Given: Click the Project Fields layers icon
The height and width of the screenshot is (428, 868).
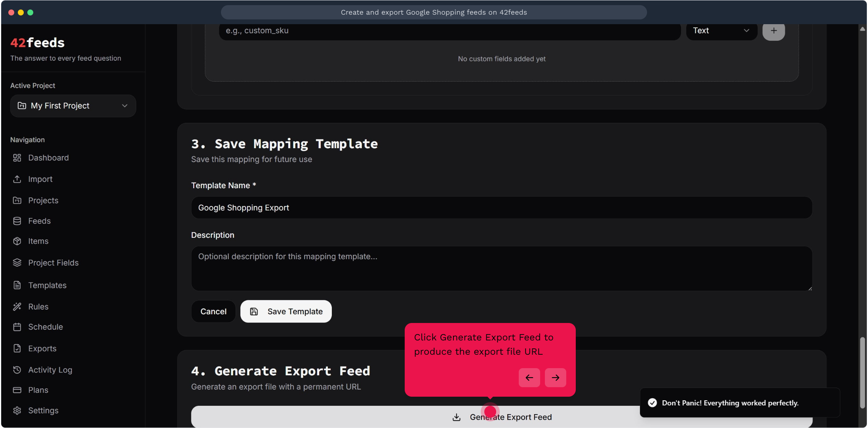Looking at the screenshot, I should pyautogui.click(x=17, y=263).
